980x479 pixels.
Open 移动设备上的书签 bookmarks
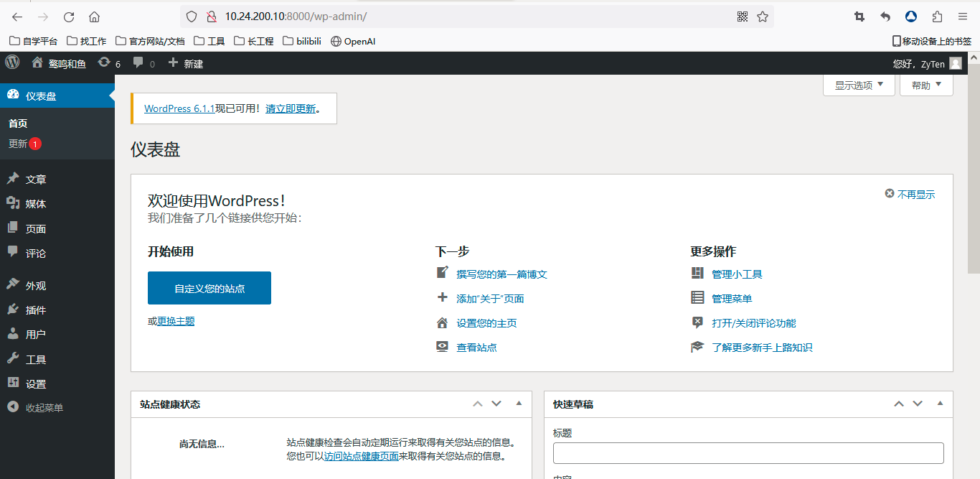(931, 41)
